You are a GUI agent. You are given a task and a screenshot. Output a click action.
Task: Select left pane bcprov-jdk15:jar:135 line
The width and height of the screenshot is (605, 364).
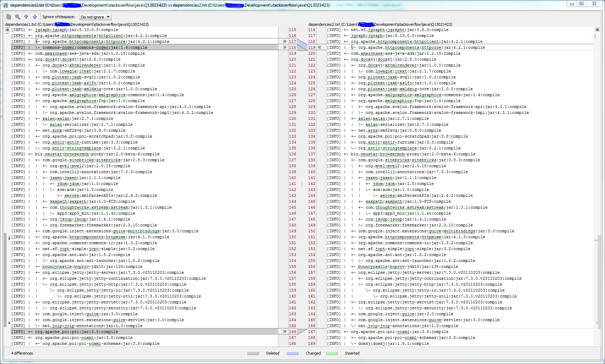(144, 266)
